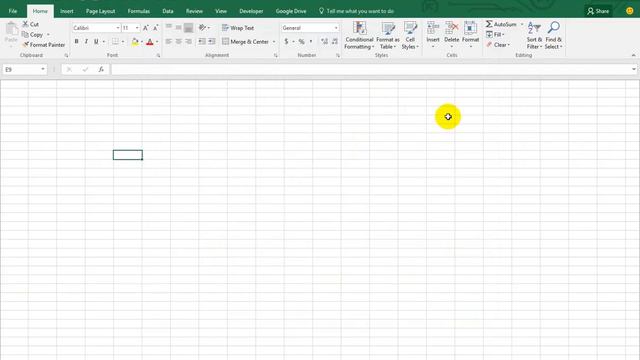The width and height of the screenshot is (640, 360).
Task: Click Decrease Indent
Action: tap(202, 42)
